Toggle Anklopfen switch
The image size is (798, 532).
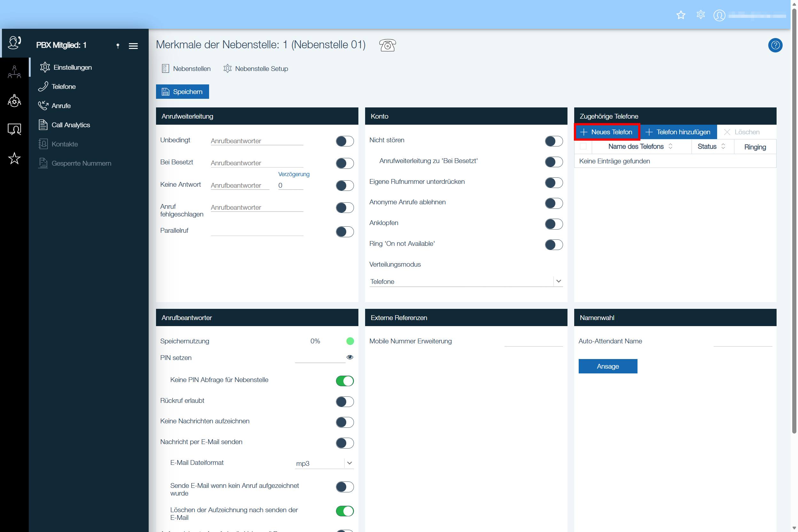pos(554,224)
